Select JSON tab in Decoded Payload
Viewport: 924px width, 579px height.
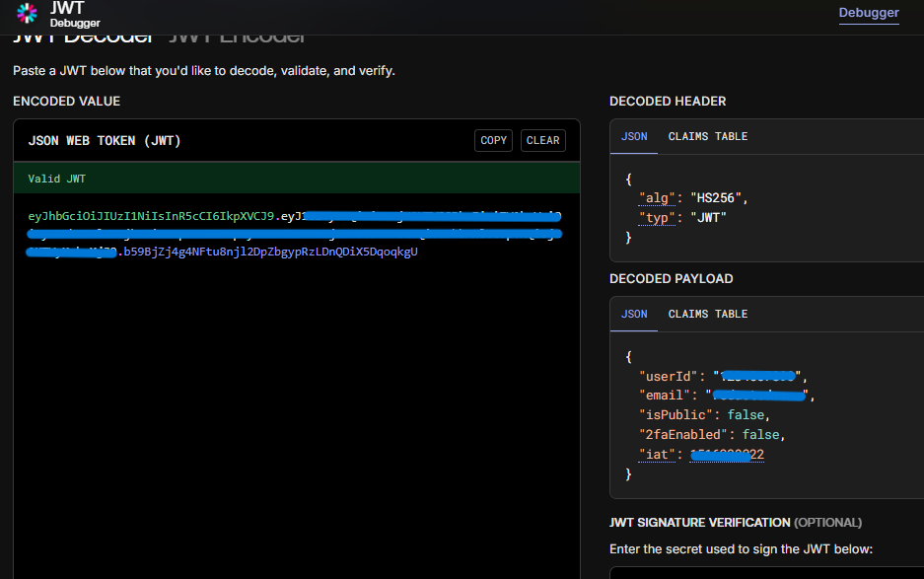pos(634,314)
